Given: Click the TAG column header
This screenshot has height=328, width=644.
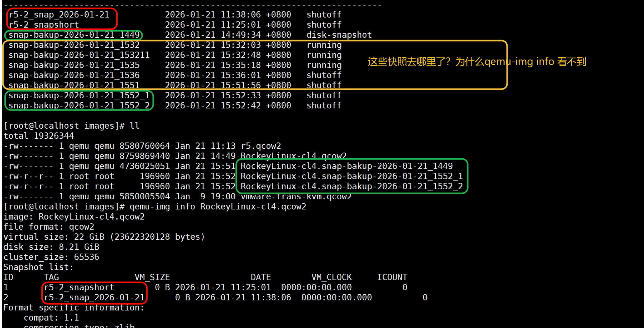Looking at the screenshot, I should pos(51,277).
